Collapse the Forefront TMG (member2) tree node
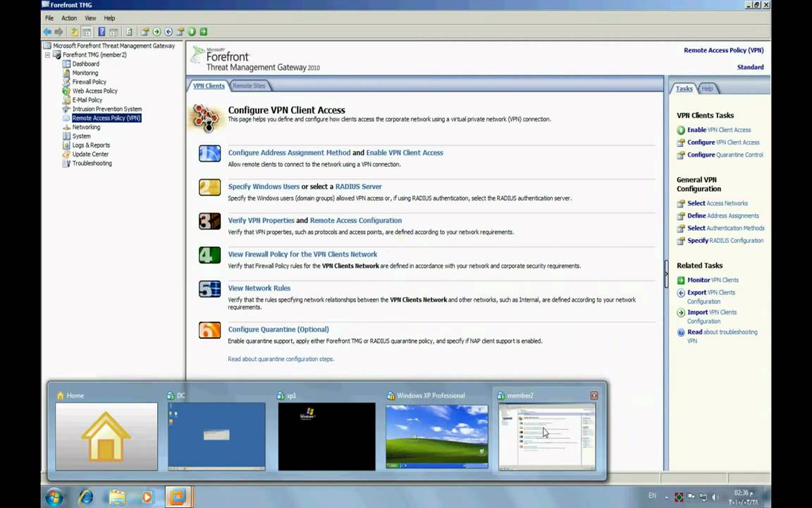Screen dimensions: 812x508 tap(48, 55)
